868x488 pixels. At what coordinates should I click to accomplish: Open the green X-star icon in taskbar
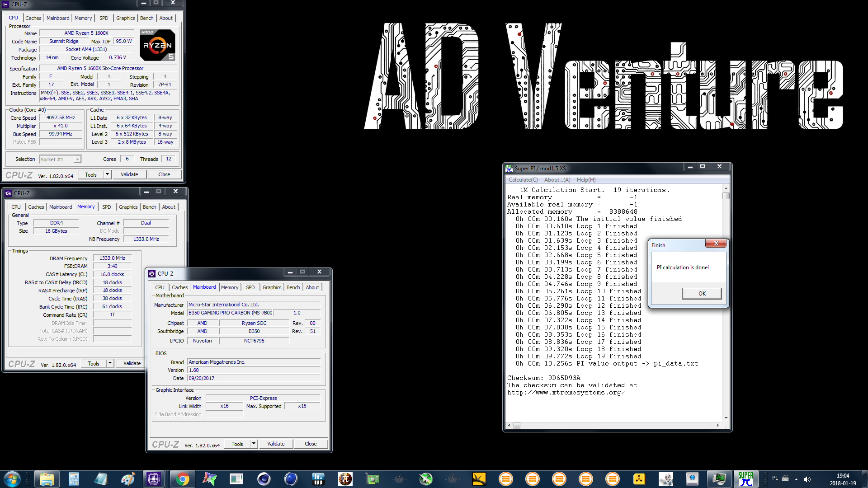point(425,479)
